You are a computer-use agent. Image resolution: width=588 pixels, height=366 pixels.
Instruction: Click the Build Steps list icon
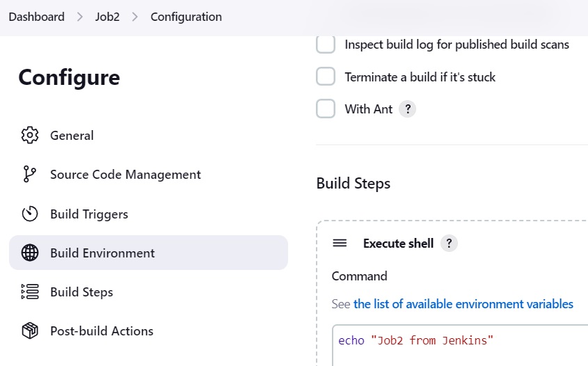pyautogui.click(x=30, y=292)
